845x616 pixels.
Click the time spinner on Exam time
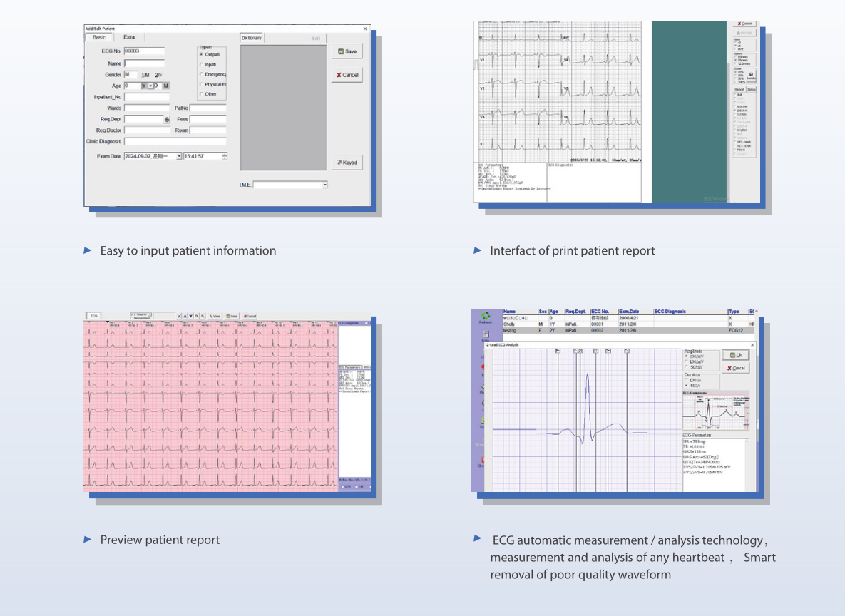[x=225, y=155]
